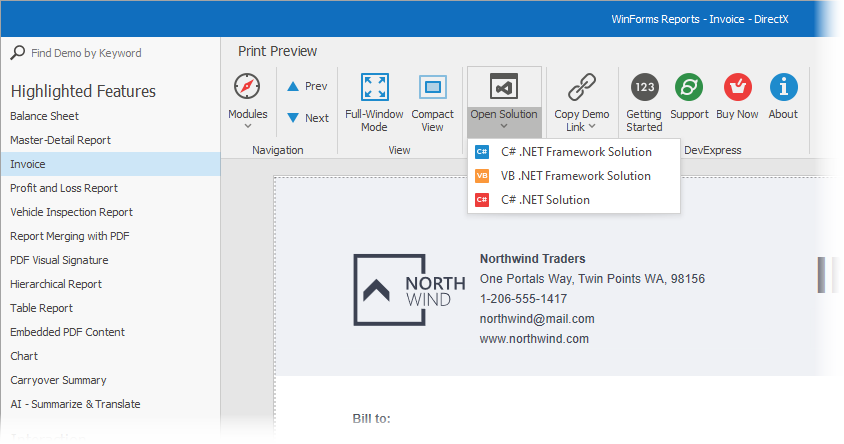Open Getting Started 123 icon
Image resolution: width=844 pixels, height=444 pixels.
point(644,87)
